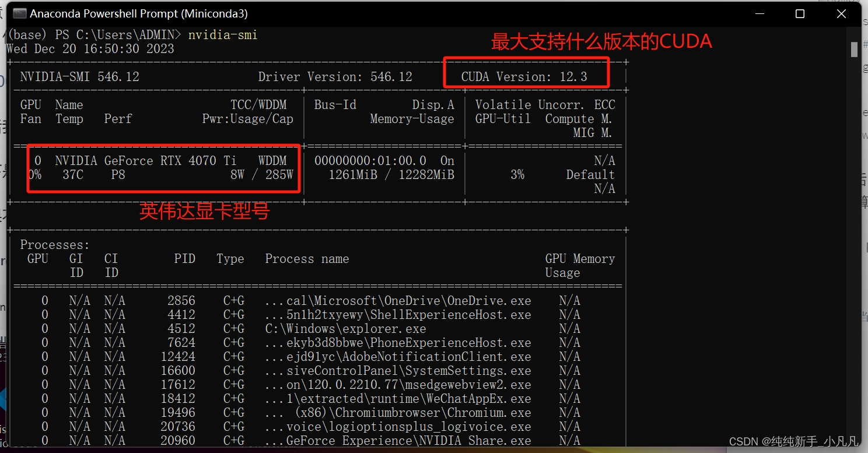Click the WDDM driver model text

point(272,160)
